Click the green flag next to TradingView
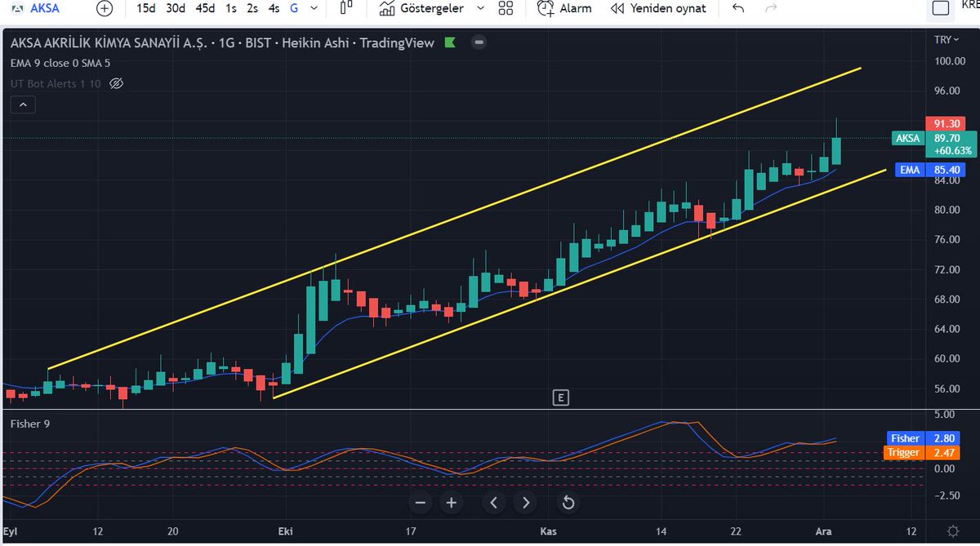Screen dimensions: 980x546 pyautogui.click(x=450, y=42)
